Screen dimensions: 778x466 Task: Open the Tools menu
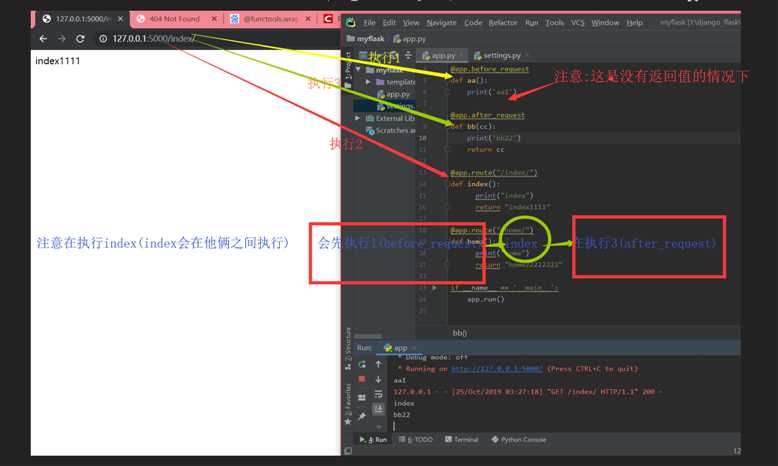point(554,23)
